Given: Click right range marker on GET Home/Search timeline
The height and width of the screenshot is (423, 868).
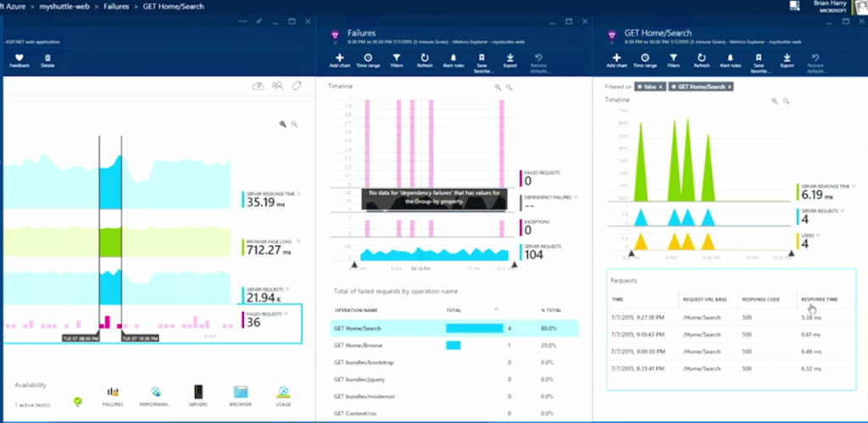Looking at the screenshot, I should (x=791, y=253).
